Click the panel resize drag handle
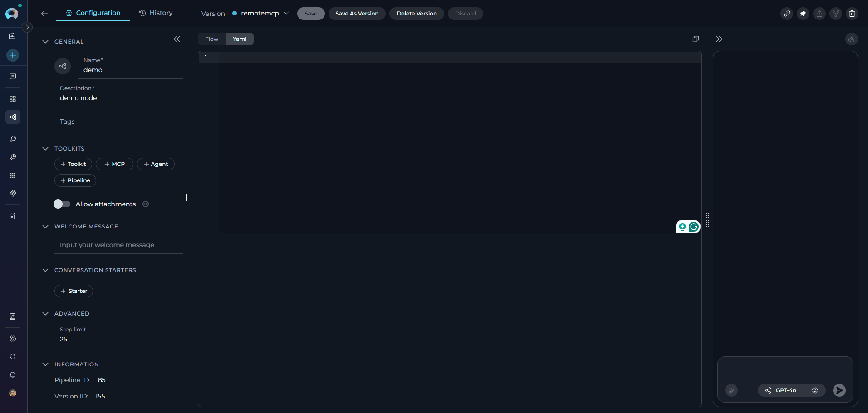Screen dimensions: 868x413 pyautogui.click(x=707, y=220)
